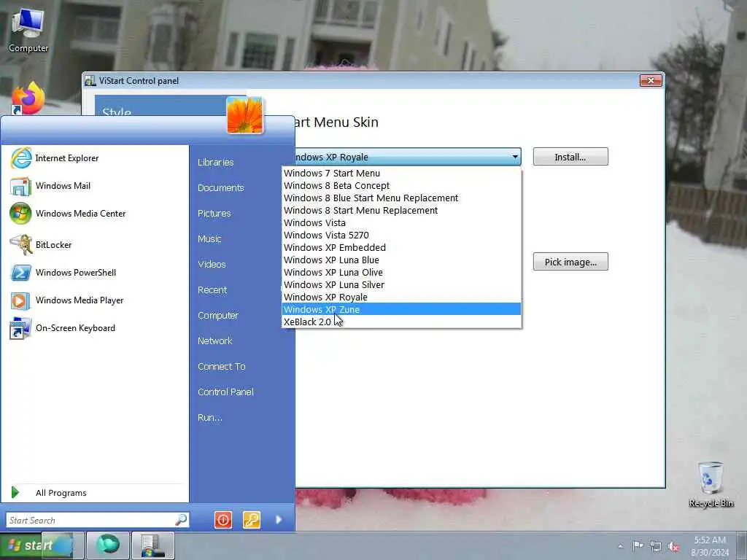Choose Windows 8 Start Menu Replacement
The image size is (747, 560).
coord(402,211)
